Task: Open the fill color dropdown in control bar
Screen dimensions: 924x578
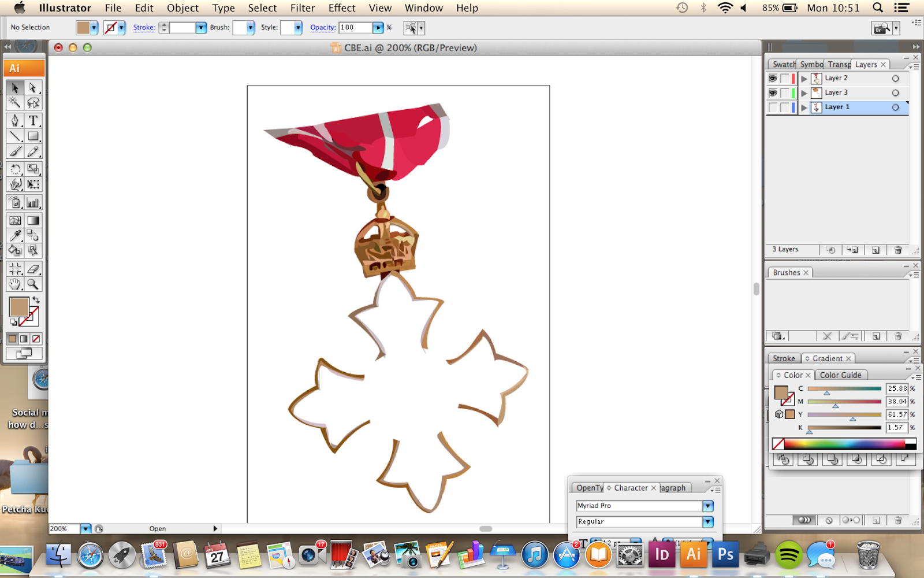Action: pos(94,27)
